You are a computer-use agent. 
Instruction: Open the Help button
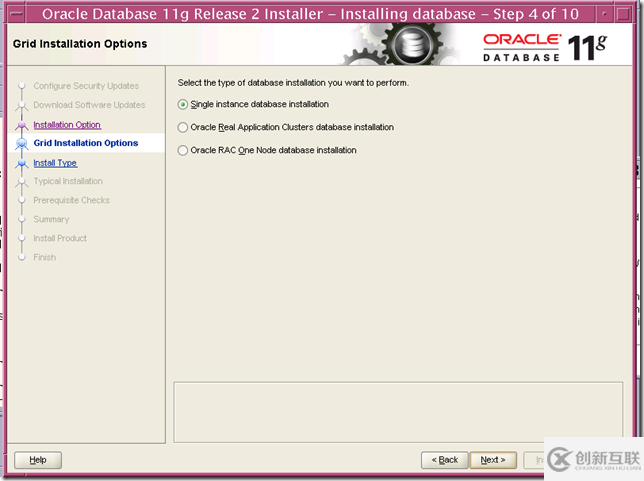38,460
